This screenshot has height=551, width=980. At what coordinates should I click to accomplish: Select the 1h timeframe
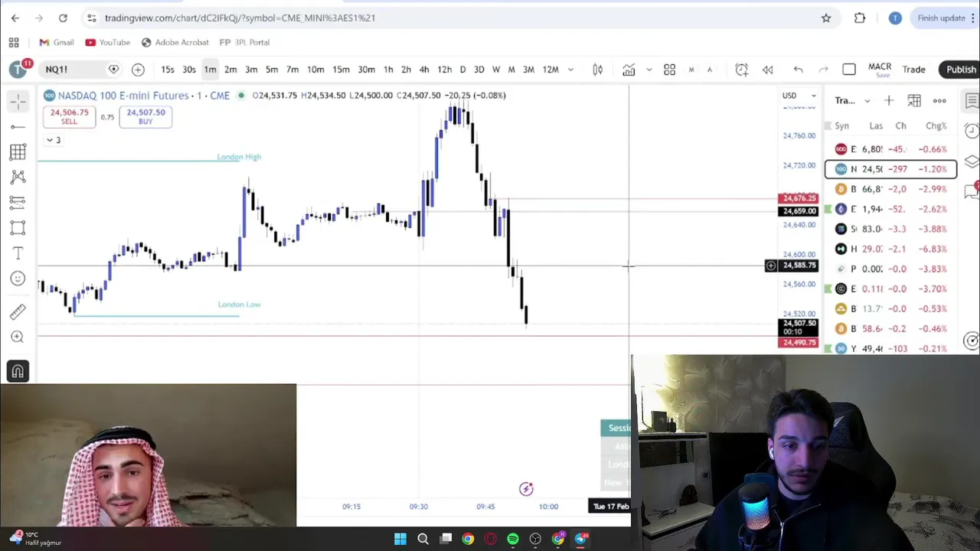pos(388,70)
